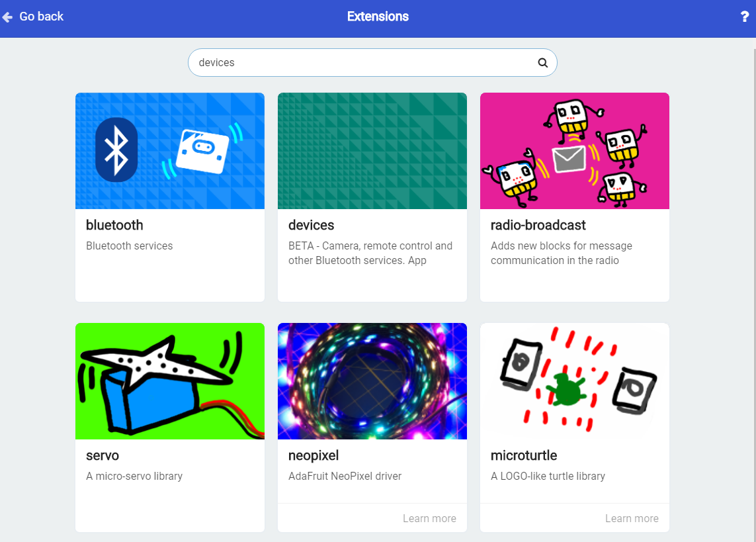Click Learn more on the microturtle card

point(632,518)
